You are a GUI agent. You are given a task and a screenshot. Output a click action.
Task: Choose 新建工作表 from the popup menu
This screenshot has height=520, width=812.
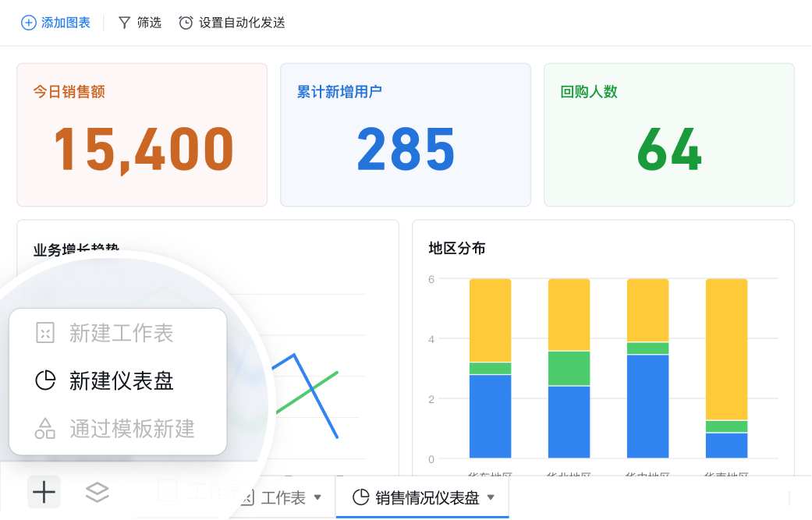click(x=118, y=333)
